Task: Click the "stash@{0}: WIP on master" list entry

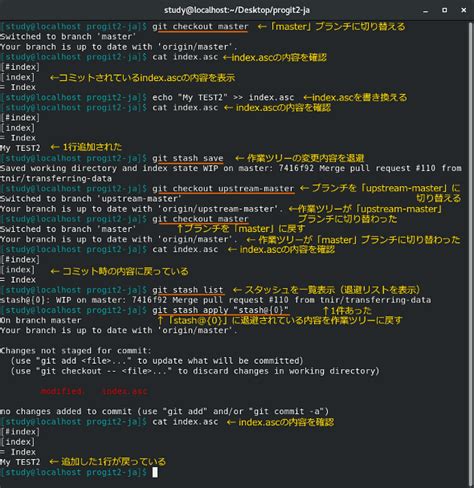Action: tap(215, 300)
